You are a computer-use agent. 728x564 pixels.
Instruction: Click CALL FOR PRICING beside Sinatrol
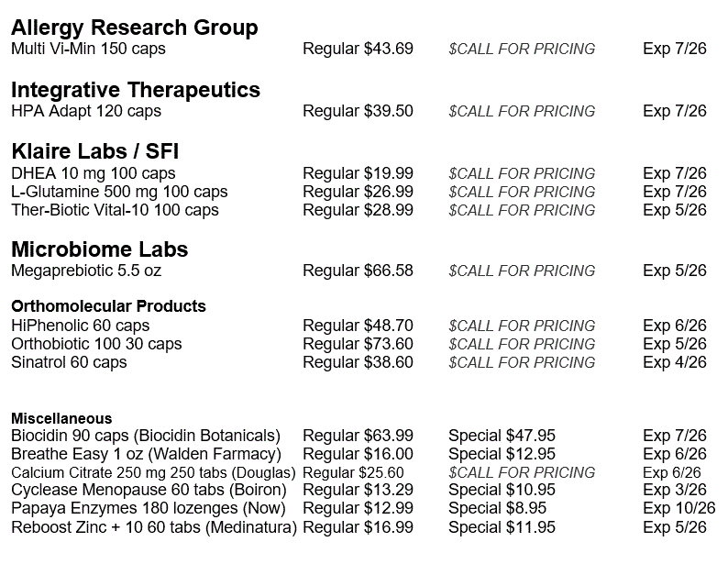[x=522, y=362]
